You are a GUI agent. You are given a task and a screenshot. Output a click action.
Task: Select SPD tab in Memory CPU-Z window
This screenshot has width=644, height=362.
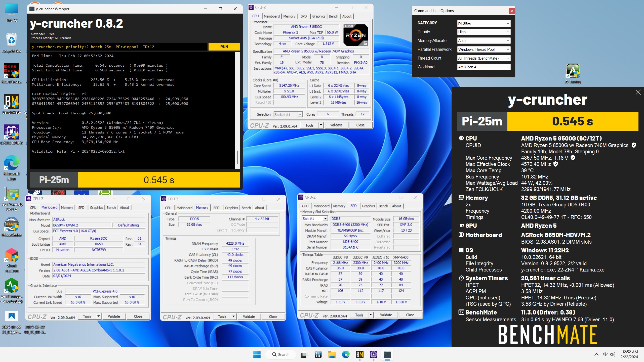pos(216,208)
